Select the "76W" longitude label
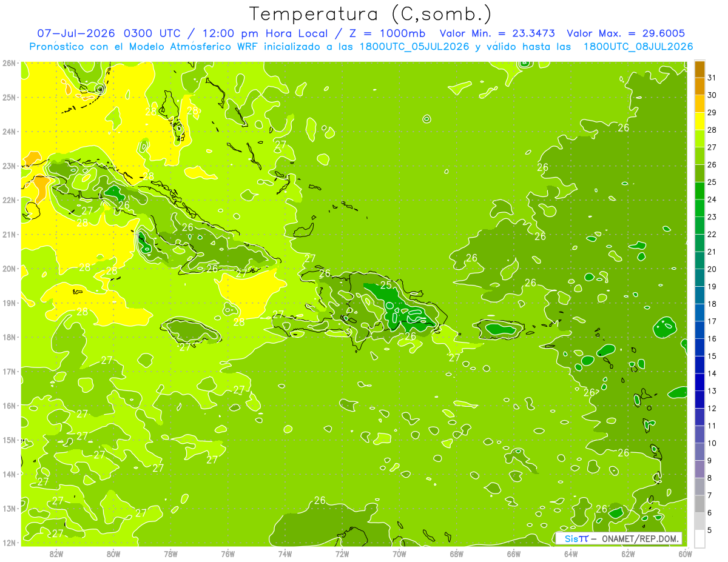Viewport: 728px width, 562px height. pyautogui.click(x=227, y=554)
